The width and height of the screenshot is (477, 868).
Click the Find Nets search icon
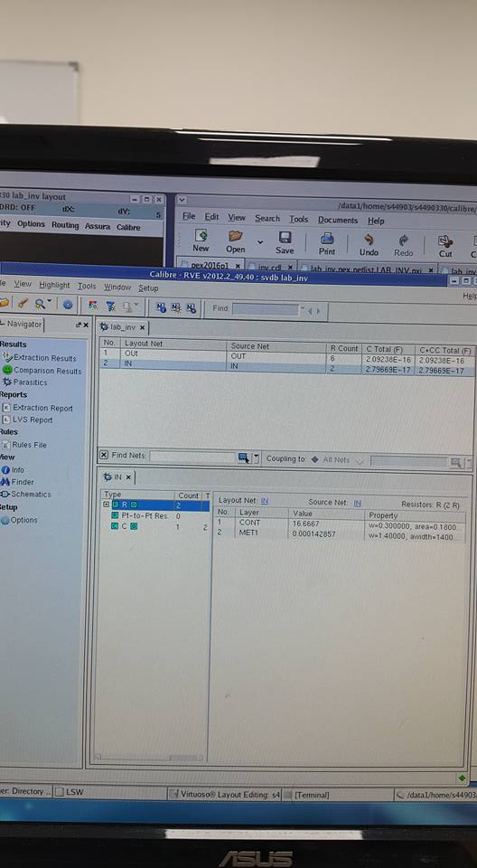(243, 458)
